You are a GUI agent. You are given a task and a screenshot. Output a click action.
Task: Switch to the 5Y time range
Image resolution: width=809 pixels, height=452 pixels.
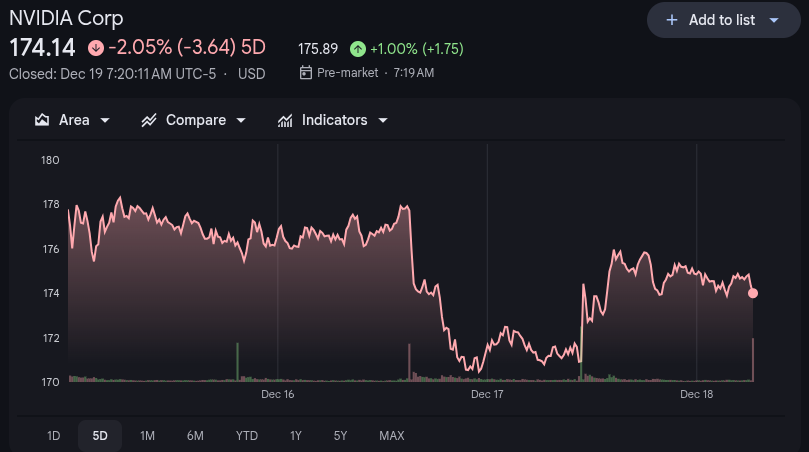(x=341, y=436)
